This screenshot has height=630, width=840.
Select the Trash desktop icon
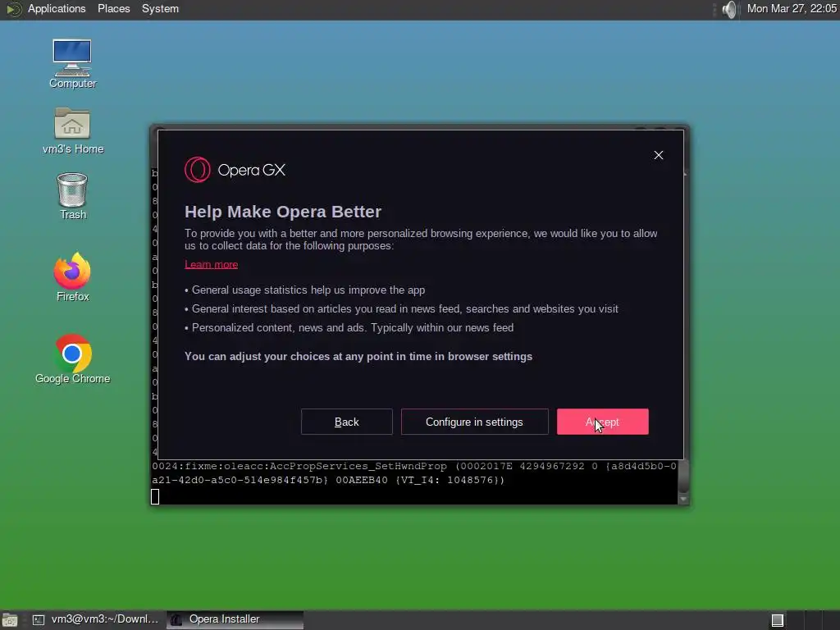72,197
